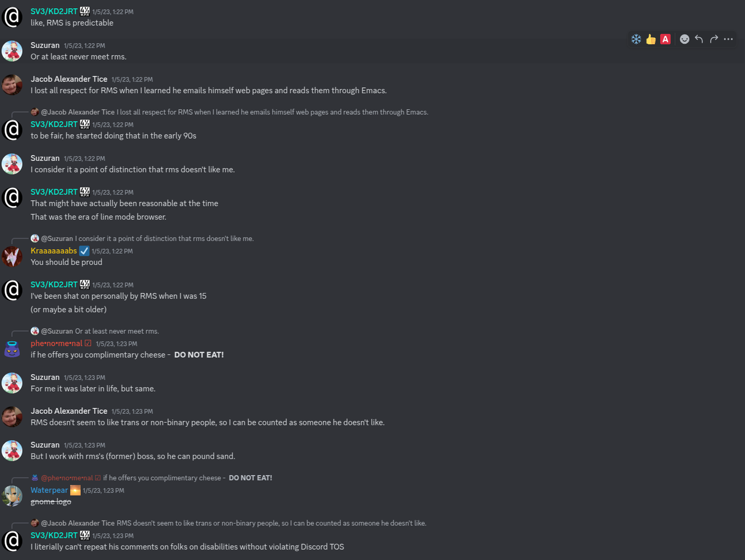Click the Waterpear username
745x560 pixels.
[49, 490]
